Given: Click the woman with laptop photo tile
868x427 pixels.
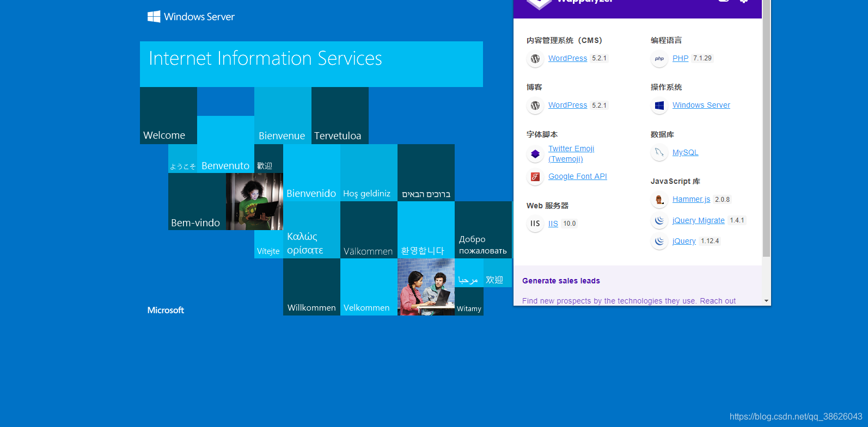Looking at the screenshot, I should (254, 201).
